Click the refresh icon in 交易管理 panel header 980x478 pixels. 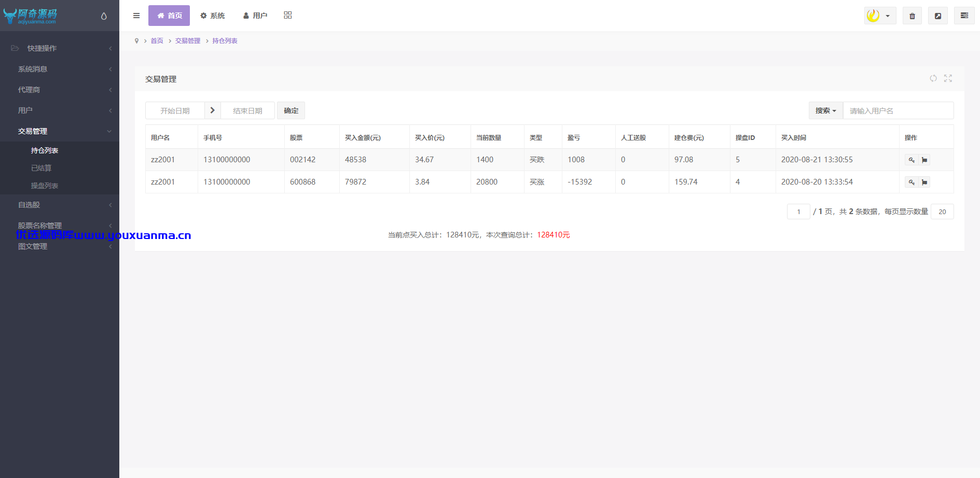point(933,78)
